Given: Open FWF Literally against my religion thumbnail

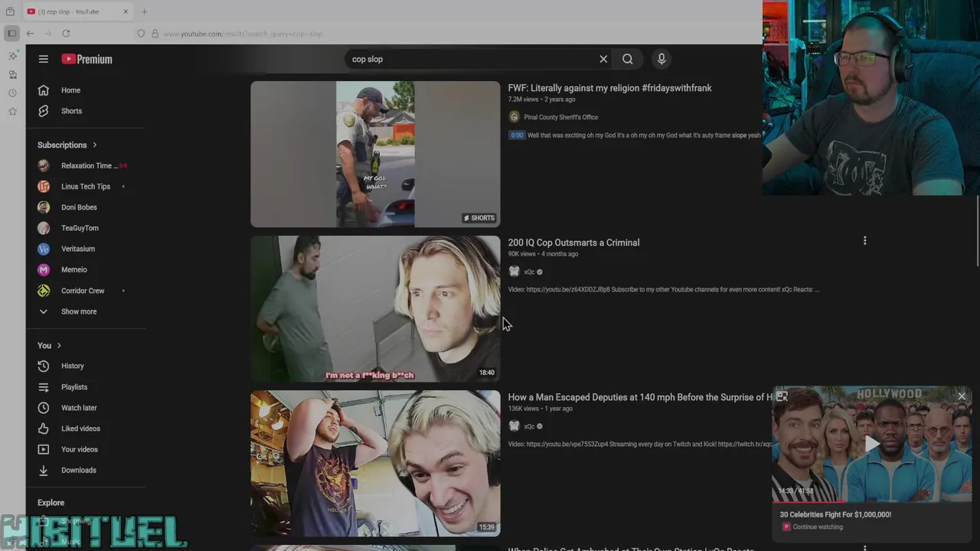Looking at the screenshot, I should tap(375, 154).
